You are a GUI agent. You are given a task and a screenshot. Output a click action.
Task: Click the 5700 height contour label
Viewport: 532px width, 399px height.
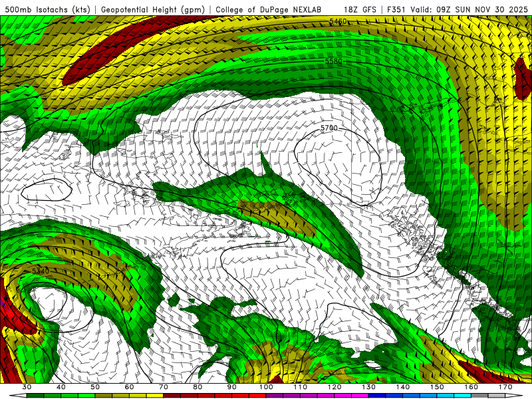point(329,128)
